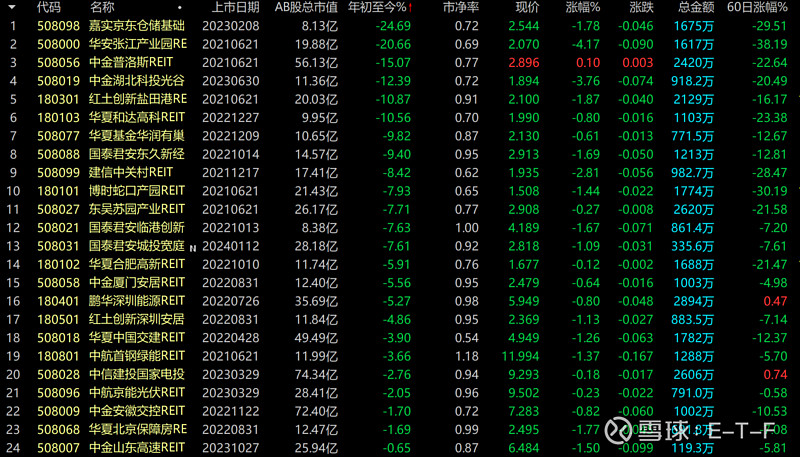The width and height of the screenshot is (800, 457).
Task: Select row 中金普洛斯REIT
Action: pyautogui.click(x=400, y=62)
